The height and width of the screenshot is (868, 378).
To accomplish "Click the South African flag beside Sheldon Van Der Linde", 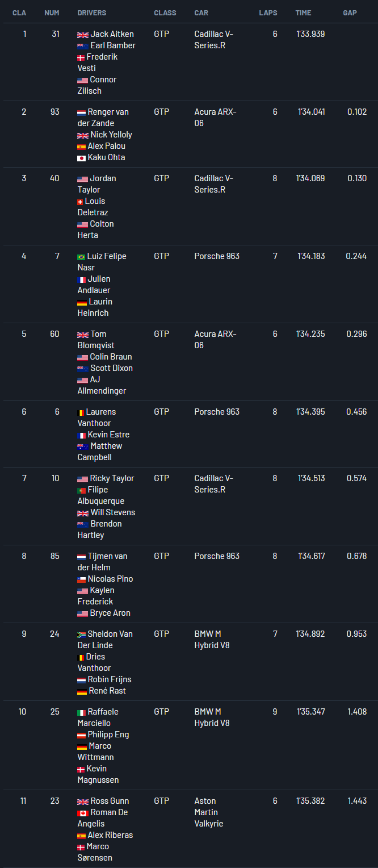I will point(81,635).
